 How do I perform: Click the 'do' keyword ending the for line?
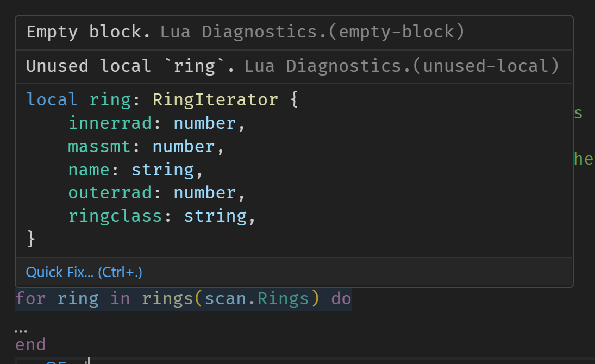click(341, 299)
